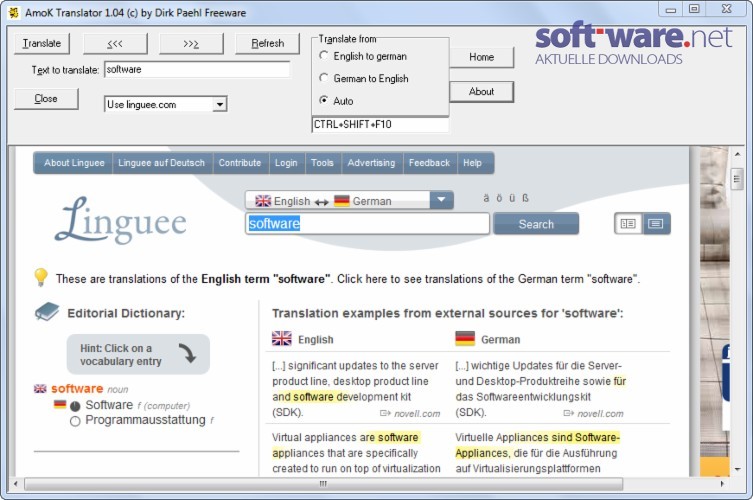
Task: Click the British flag above the English column
Action: tap(281, 339)
